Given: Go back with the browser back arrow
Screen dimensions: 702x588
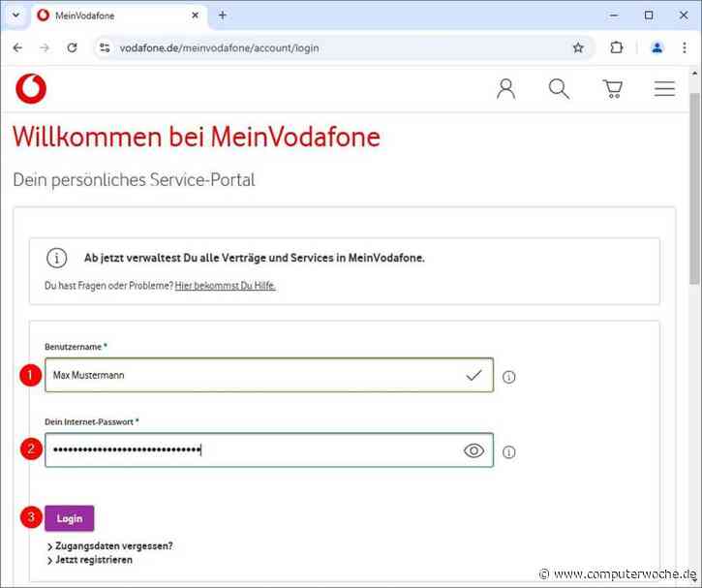Looking at the screenshot, I should point(17,47).
